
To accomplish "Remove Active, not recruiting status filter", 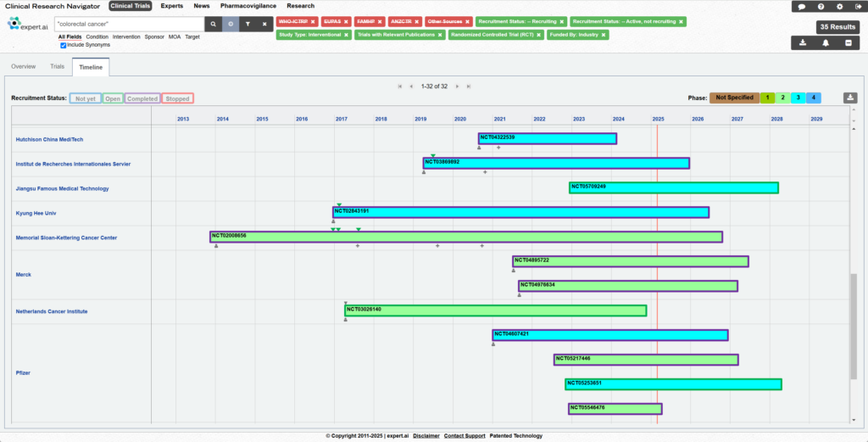I will coord(681,21).
